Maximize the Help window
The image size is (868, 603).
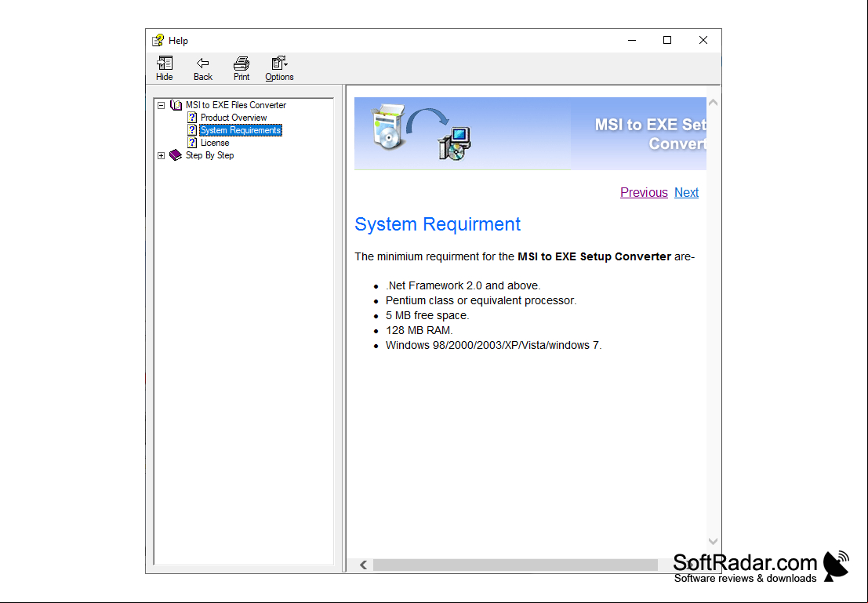pos(667,41)
